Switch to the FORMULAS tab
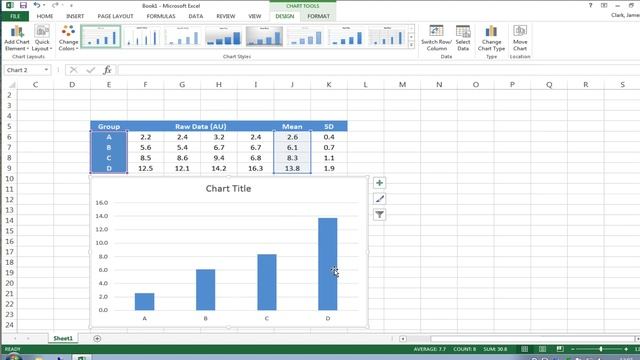The width and height of the screenshot is (640, 360). coord(161,16)
